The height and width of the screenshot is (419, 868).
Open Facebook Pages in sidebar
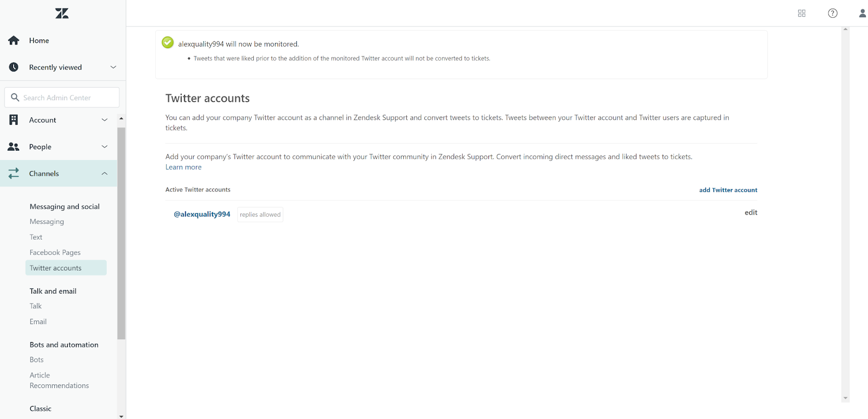click(x=55, y=253)
